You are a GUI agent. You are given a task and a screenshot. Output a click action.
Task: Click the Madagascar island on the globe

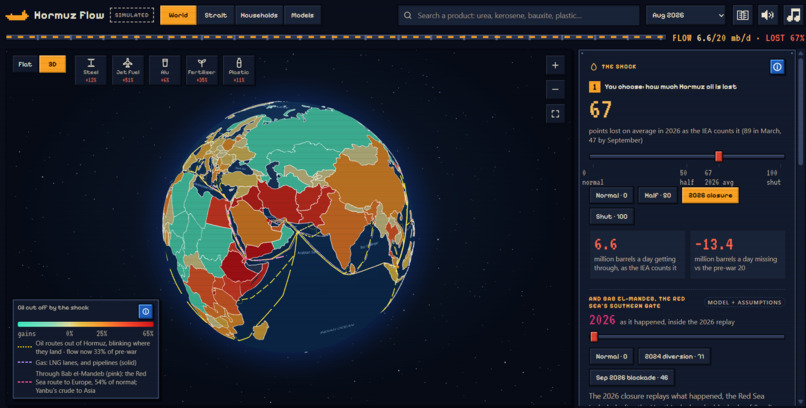[x=261, y=330]
